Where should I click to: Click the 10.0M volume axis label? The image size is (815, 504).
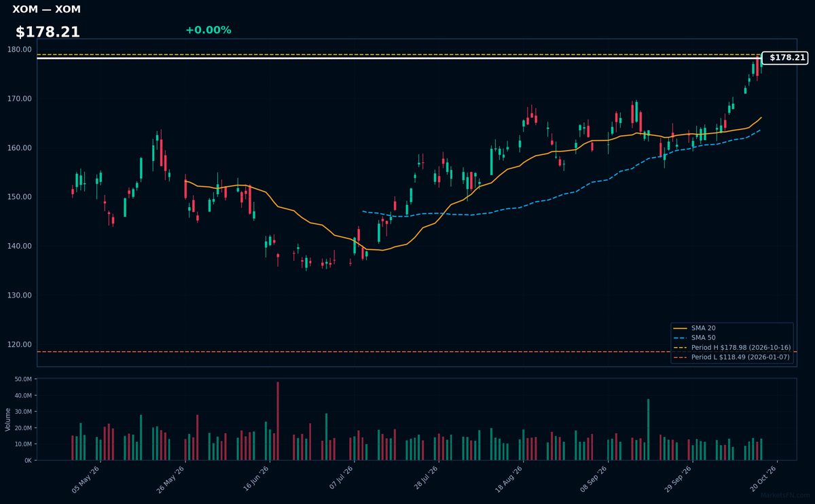[x=23, y=444]
